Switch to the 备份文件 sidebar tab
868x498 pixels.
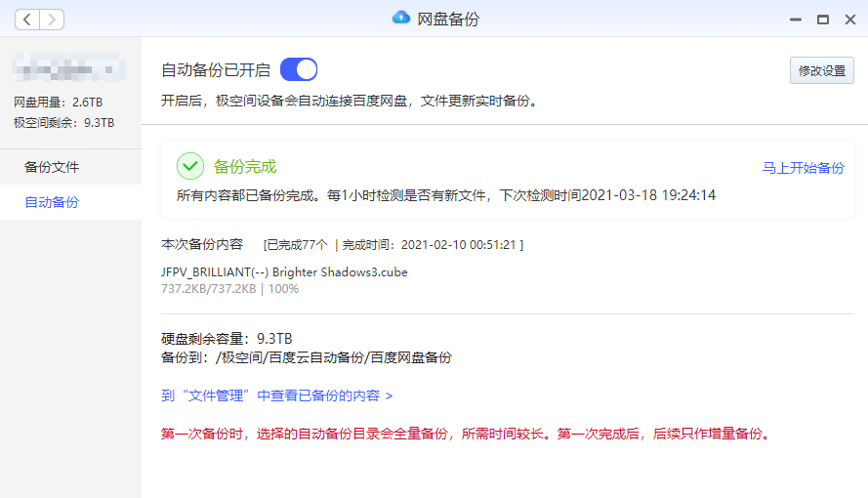coord(52,167)
